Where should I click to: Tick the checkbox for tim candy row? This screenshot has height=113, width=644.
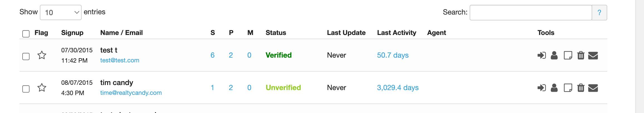[x=26, y=89]
